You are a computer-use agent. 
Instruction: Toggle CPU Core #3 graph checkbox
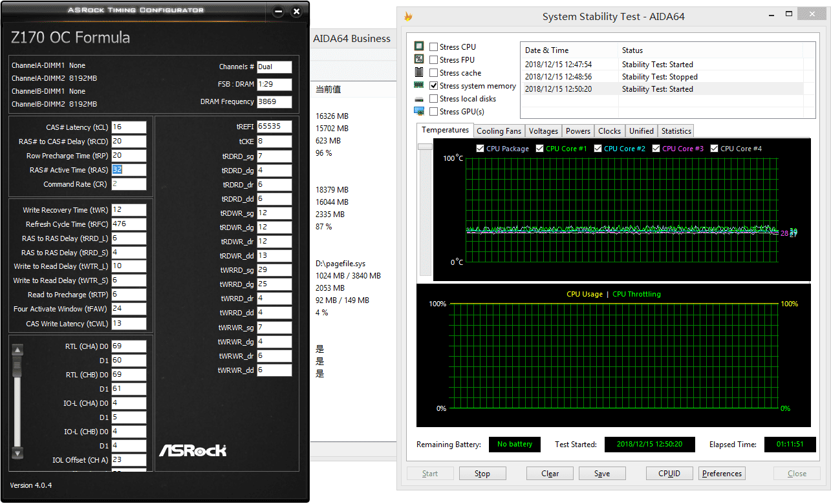(x=656, y=149)
